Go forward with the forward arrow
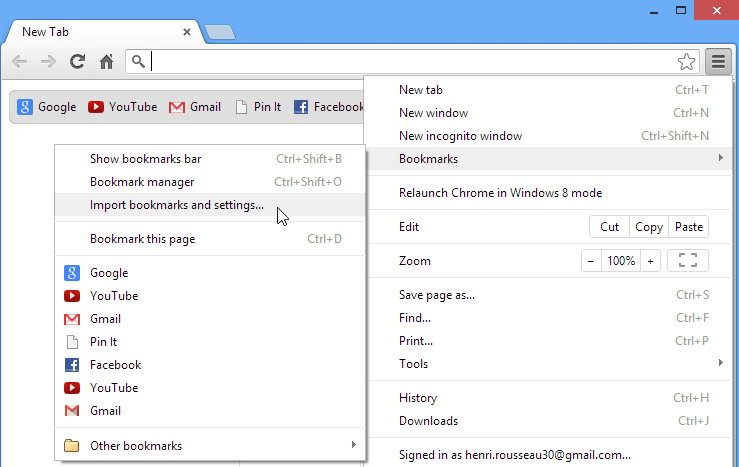The width and height of the screenshot is (739, 467). (48, 61)
